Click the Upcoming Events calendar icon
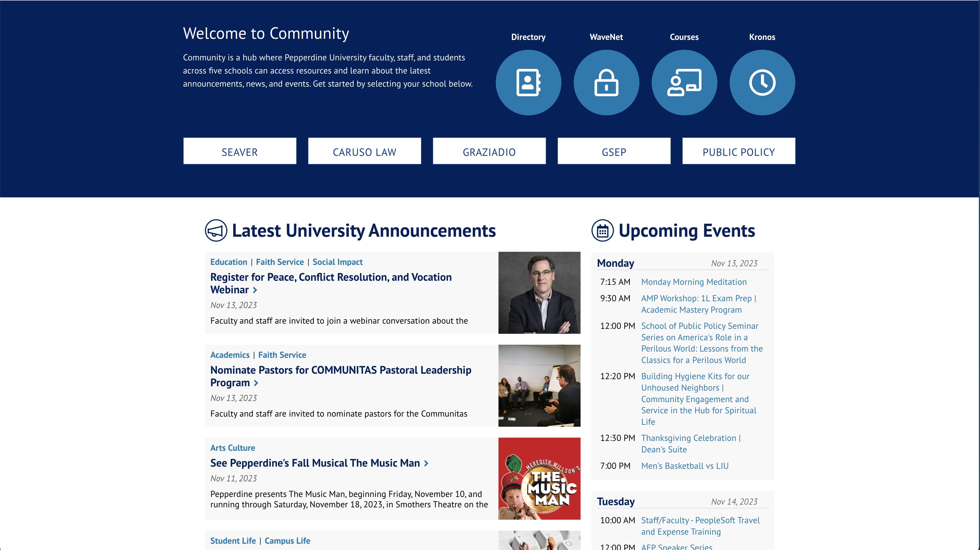The height and width of the screenshot is (550, 980). pyautogui.click(x=603, y=230)
